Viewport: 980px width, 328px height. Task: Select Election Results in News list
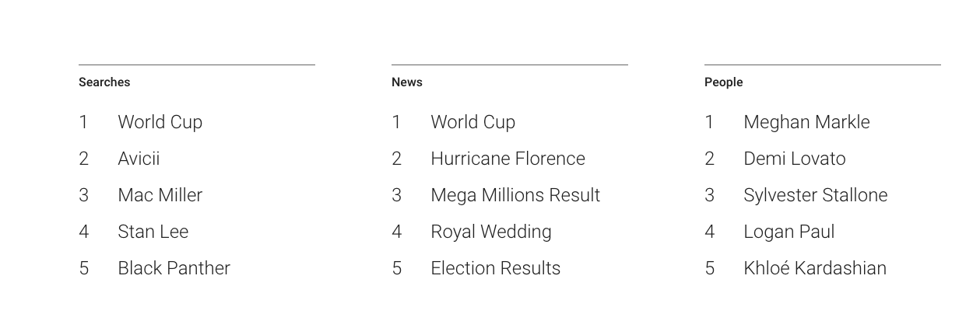(x=495, y=268)
